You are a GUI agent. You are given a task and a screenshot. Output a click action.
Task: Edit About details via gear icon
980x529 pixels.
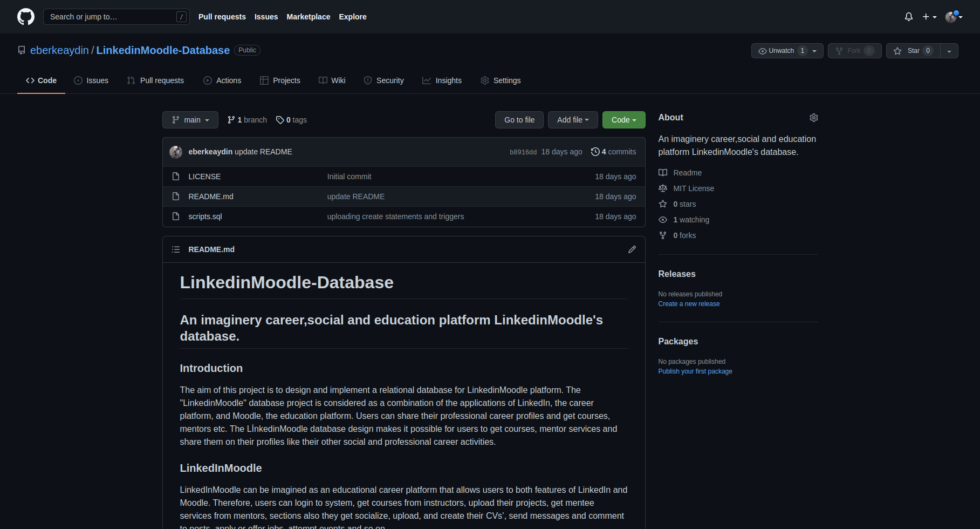click(x=814, y=118)
